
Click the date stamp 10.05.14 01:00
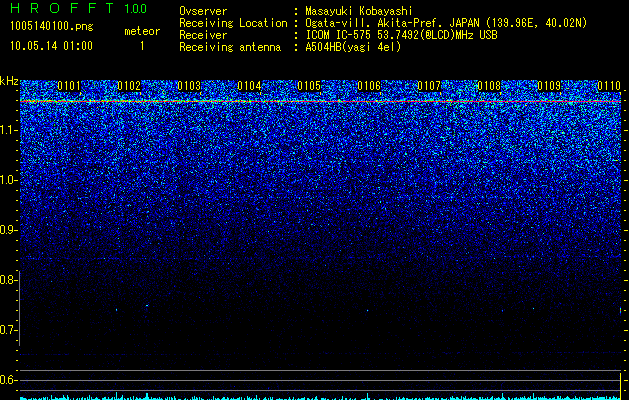[51, 45]
